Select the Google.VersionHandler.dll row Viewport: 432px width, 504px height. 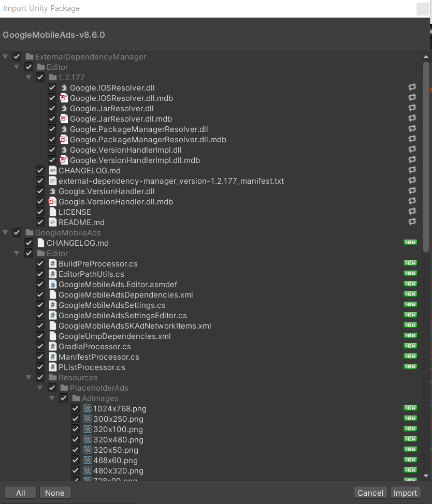point(211,191)
